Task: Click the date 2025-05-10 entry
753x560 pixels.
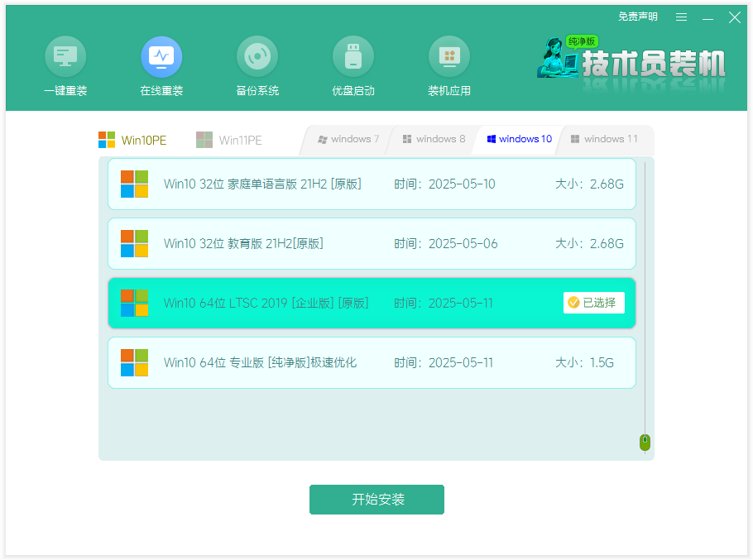Action: 462,184
